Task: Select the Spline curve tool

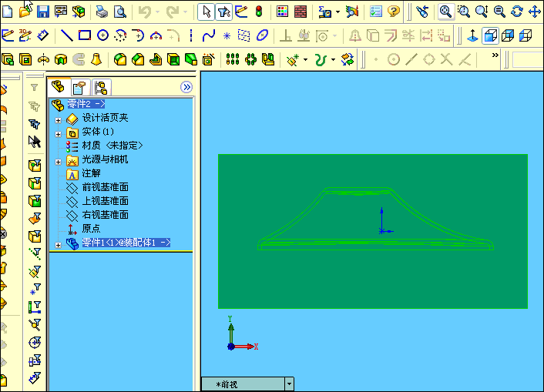Action: click(x=209, y=35)
